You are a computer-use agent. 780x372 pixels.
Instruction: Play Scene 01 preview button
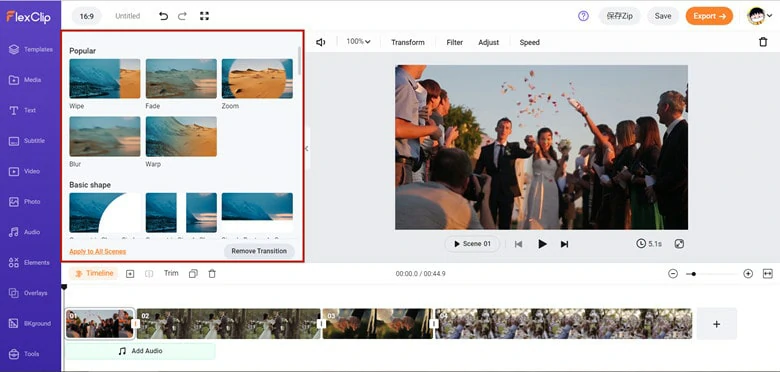[472, 244]
